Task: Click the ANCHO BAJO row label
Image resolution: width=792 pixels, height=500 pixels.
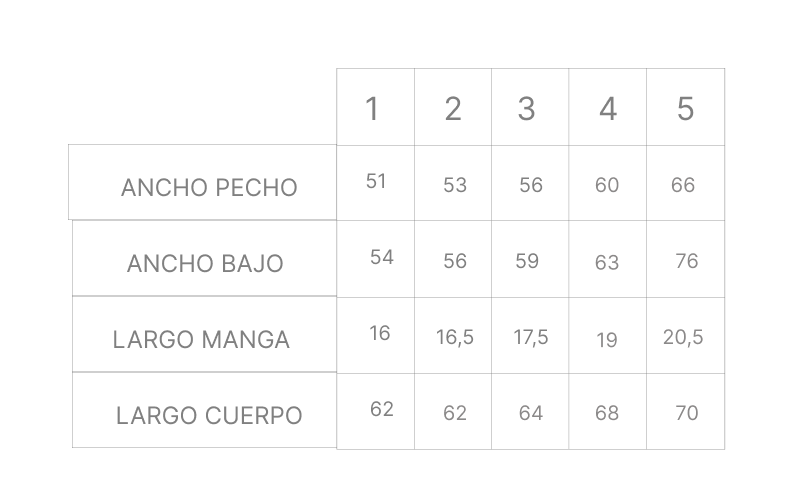Action: point(205,264)
